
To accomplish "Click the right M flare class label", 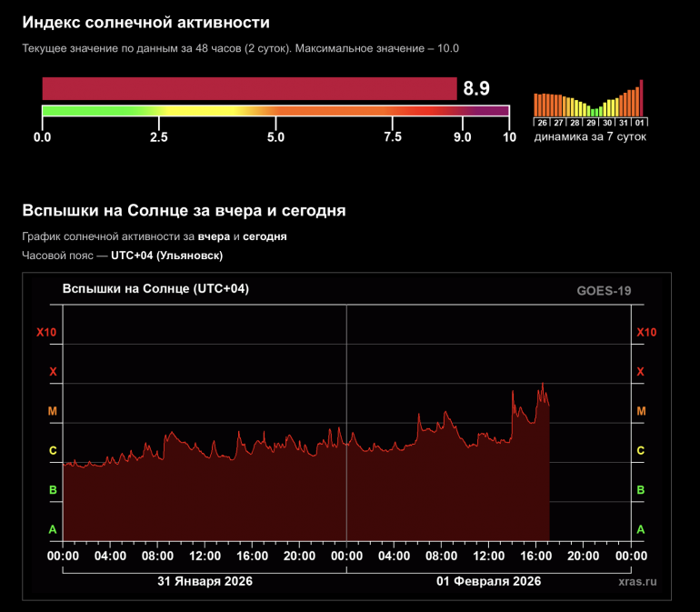I will [641, 411].
